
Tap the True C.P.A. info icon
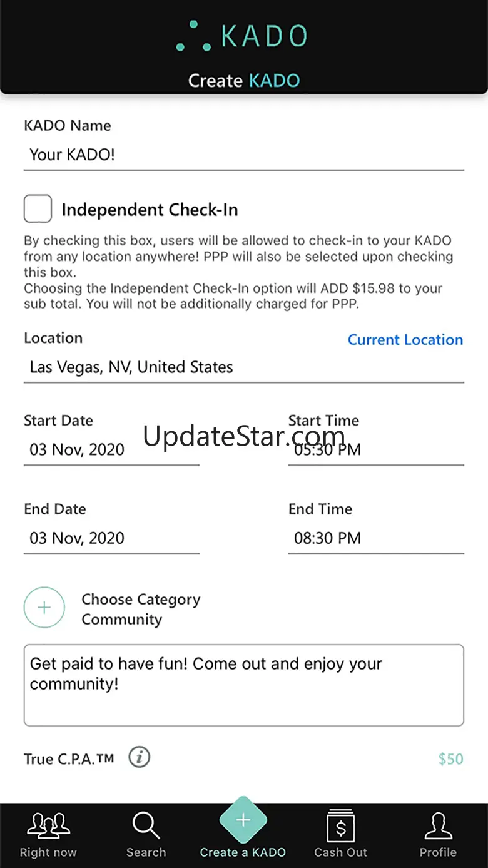click(140, 758)
